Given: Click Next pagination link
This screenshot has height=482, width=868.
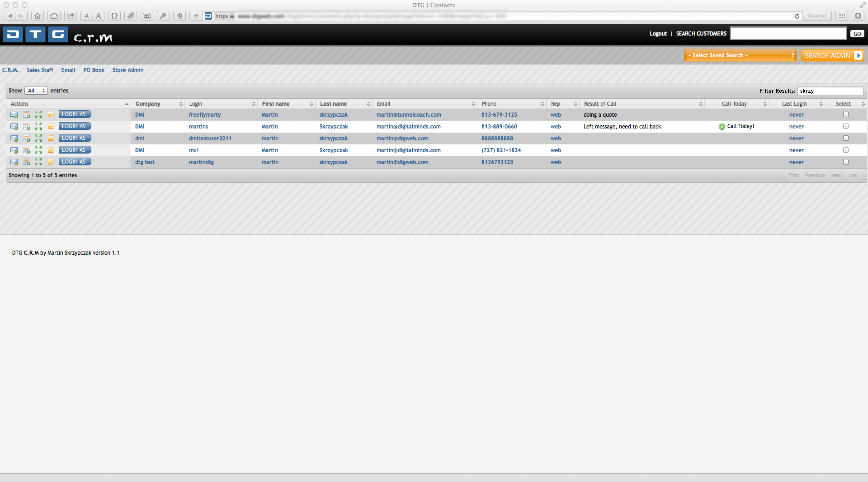Looking at the screenshot, I should (x=837, y=175).
